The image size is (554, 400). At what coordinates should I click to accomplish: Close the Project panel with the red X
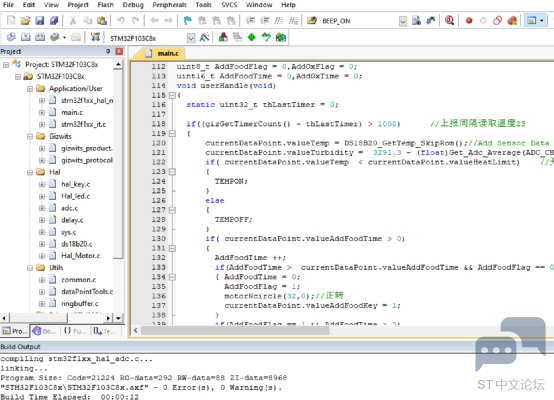pos(119,52)
